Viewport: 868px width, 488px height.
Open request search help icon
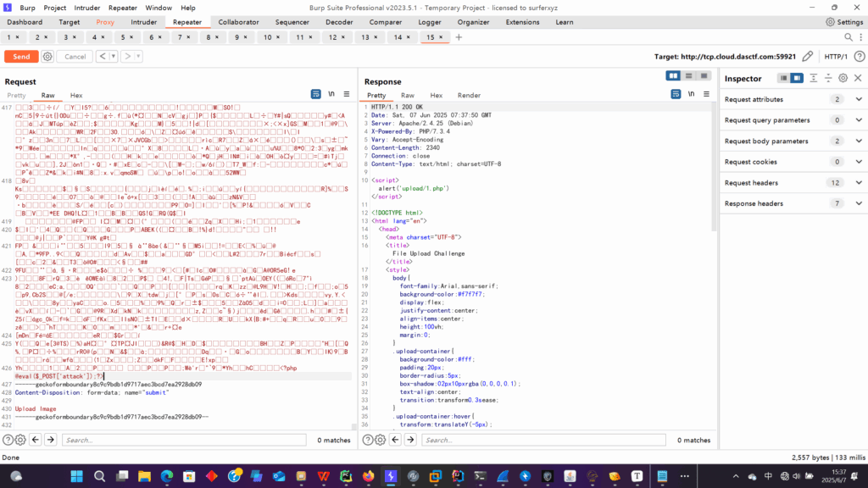click(x=8, y=440)
